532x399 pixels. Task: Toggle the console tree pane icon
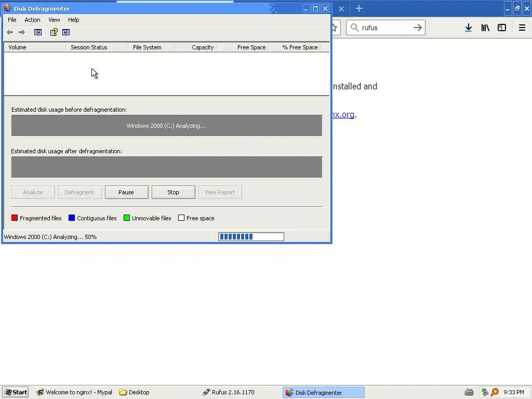click(x=37, y=32)
